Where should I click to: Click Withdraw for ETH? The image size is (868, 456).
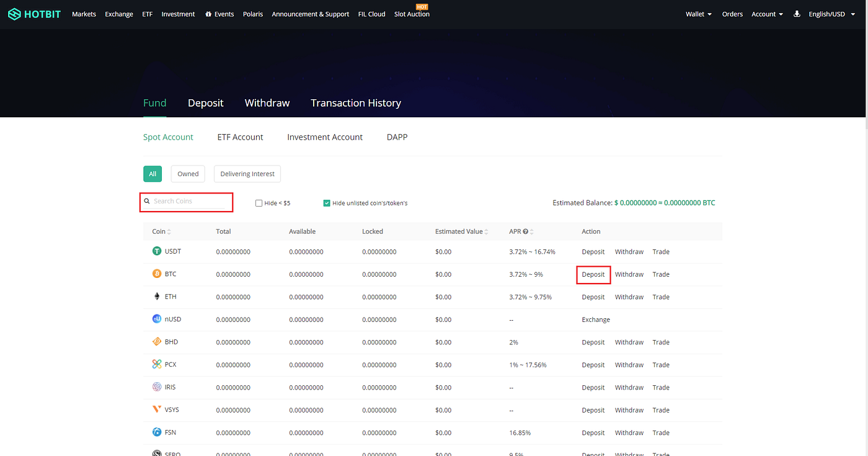pyautogui.click(x=629, y=297)
